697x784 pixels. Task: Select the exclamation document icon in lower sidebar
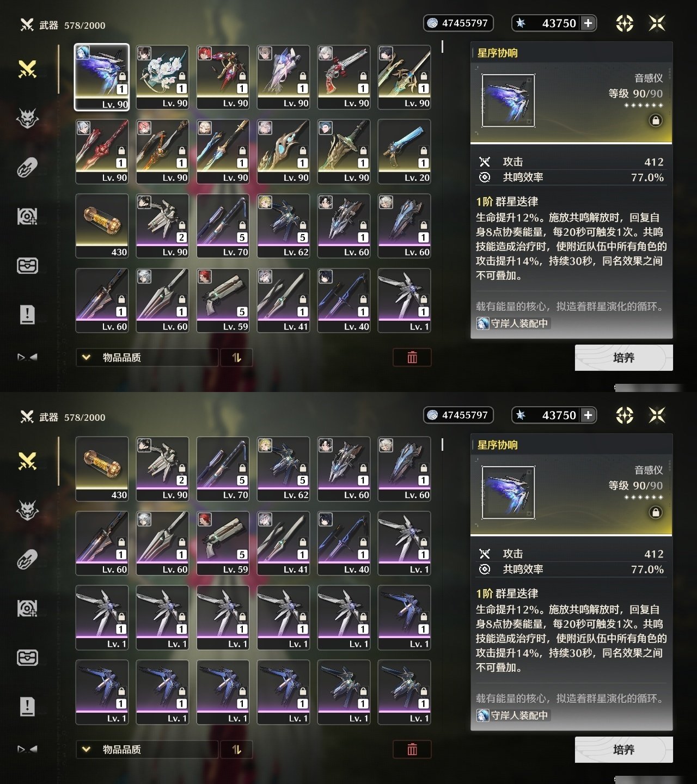coord(27,706)
